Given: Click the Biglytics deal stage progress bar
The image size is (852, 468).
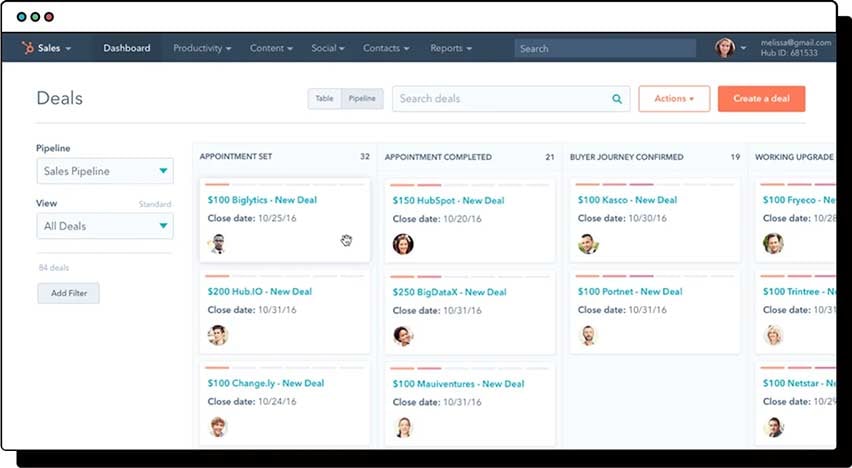Looking at the screenshot, I should click(285, 185).
